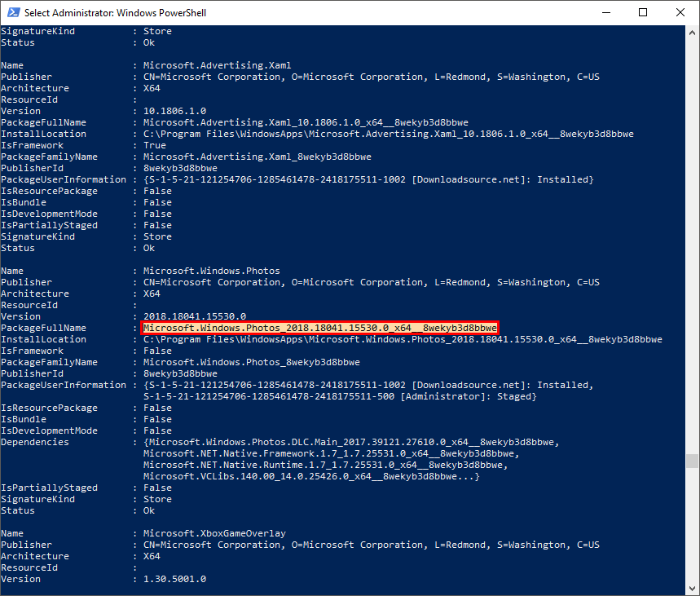The image size is (700, 596).
Task: Click Advertising.Xaml PackageFullName value
Action: pos(306,122)
